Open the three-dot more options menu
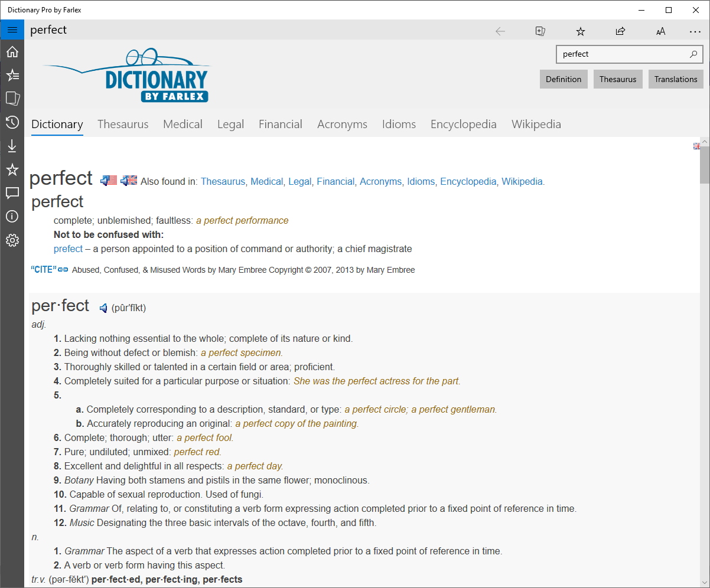The width and height of the screenshot is (710, 588). point(695,31)
